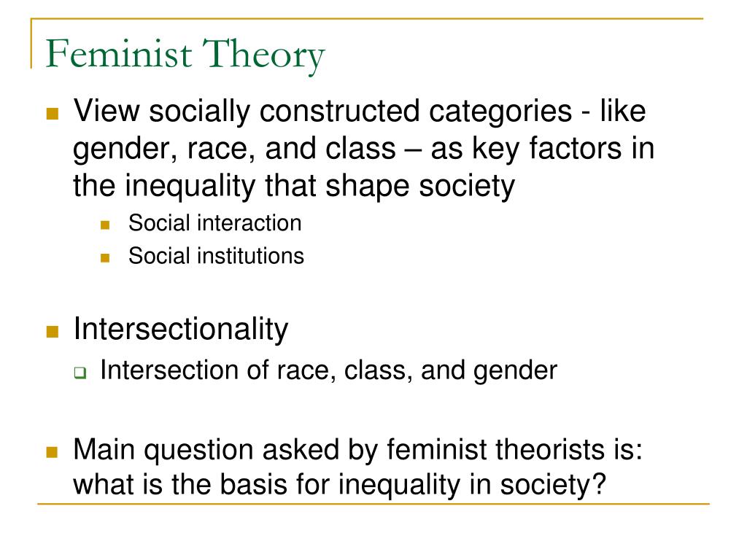Select the gold bullet beside Main question
This screenshot has width=747, height=560.
pyautogui.click(x=53, y=451)
